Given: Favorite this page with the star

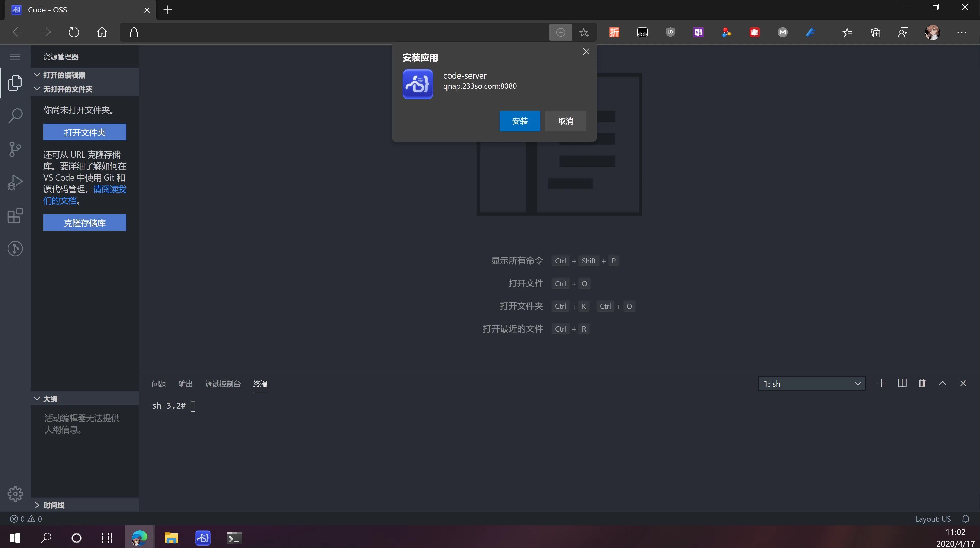Looking at the screenshot, I should click(584, 33).
